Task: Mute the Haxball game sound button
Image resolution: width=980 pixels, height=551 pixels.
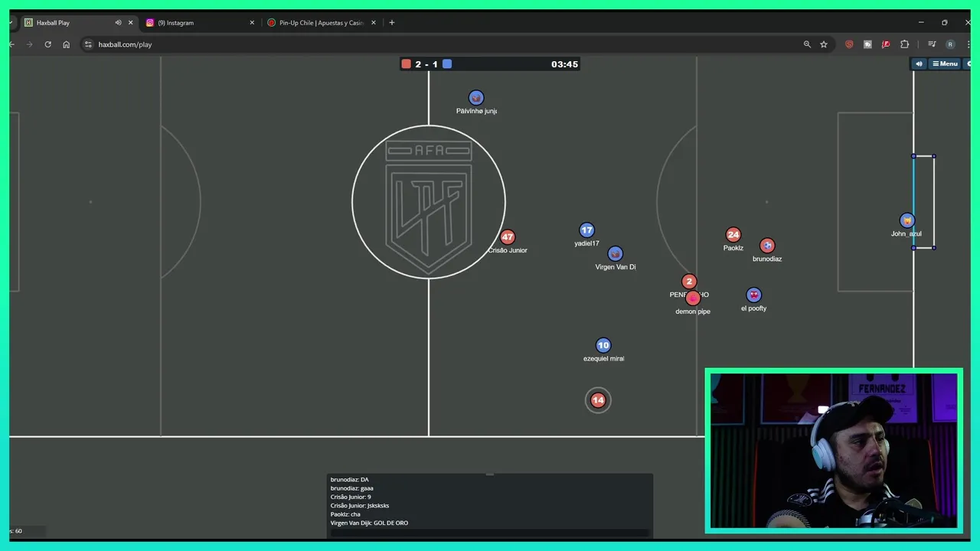Action: click(919, 64)
